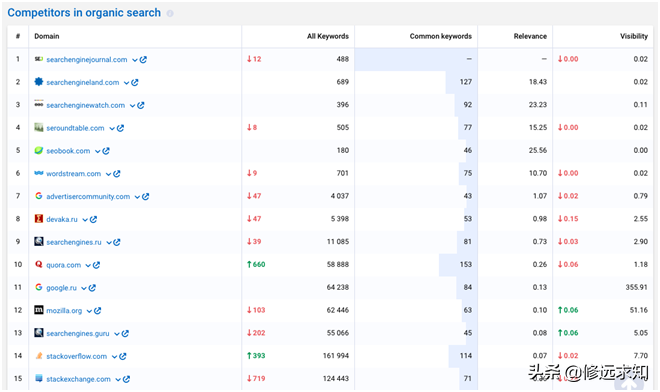The width and height of the screenshot is (660, 392).
Task: Sort by the Relevance column header
Action: click(x=530, y=36)
